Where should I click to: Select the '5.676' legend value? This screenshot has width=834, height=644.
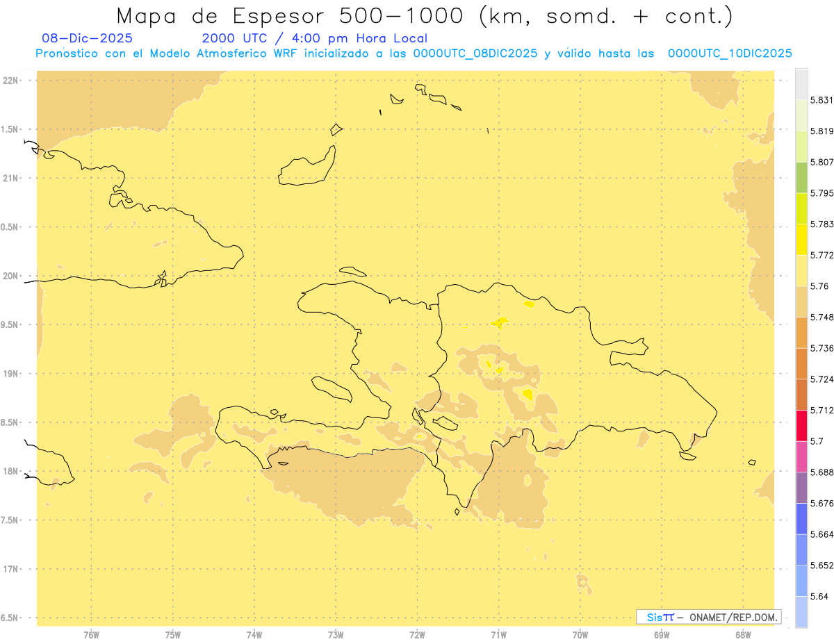pyautogui.click(x=822, y=503)
